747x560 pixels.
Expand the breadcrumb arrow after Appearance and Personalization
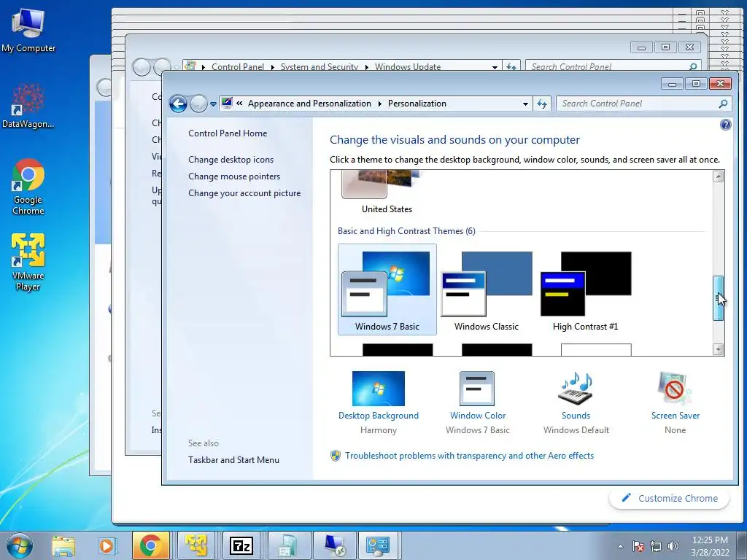tap(379, 104)
